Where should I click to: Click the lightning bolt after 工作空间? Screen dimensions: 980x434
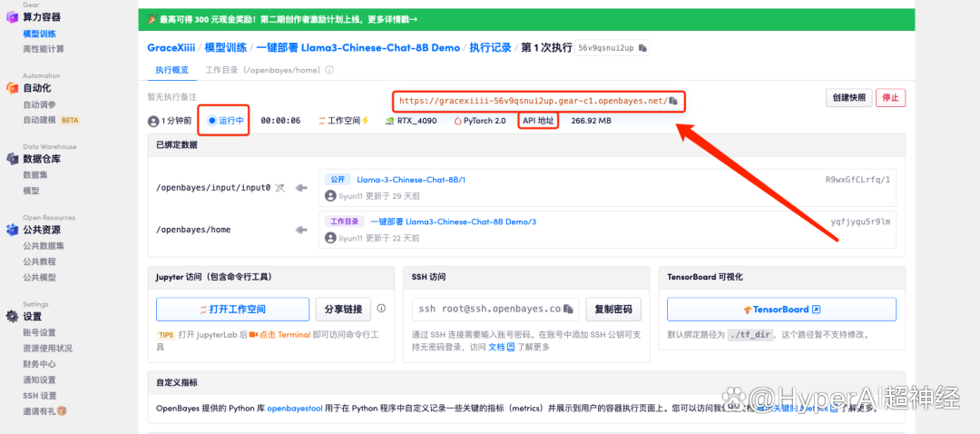click(x=365, y=121)
